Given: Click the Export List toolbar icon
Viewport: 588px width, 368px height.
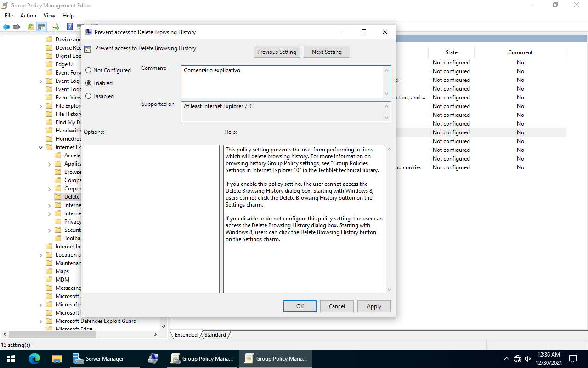Looking at the screenshot, I should pos(55,27).
